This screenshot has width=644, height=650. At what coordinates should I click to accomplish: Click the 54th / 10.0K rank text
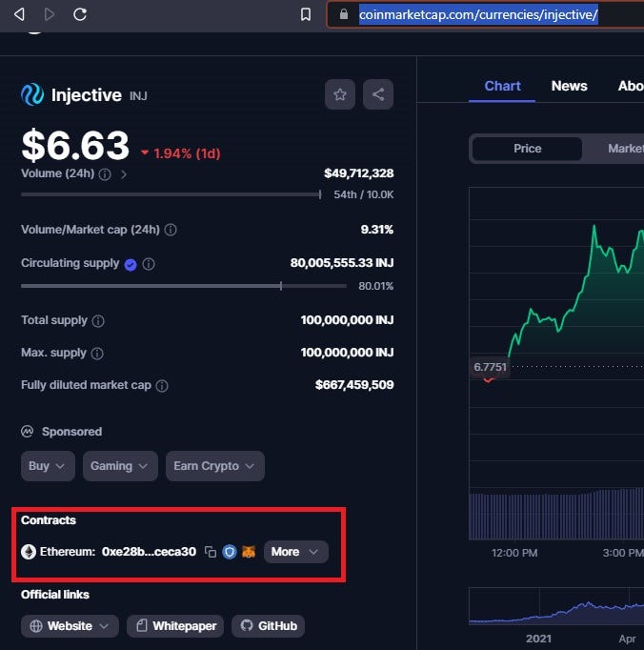(x=364, y=194)
